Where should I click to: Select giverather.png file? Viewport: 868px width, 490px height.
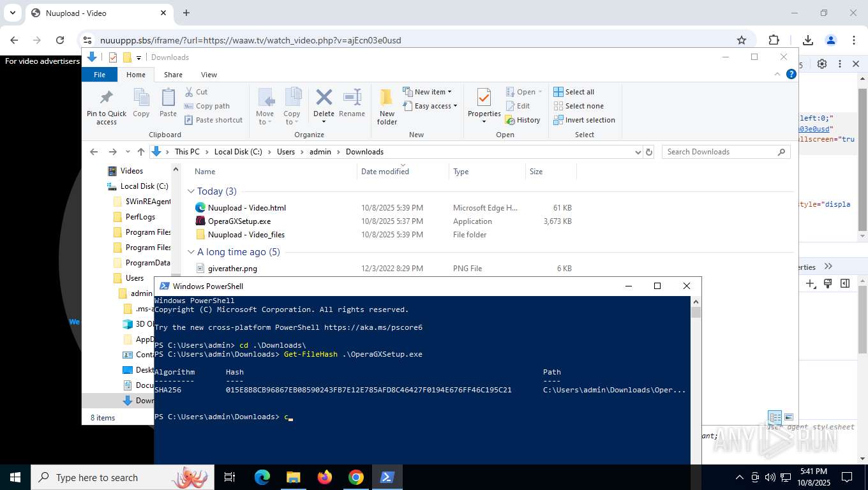pyautogui.click(x=232, y=269)
